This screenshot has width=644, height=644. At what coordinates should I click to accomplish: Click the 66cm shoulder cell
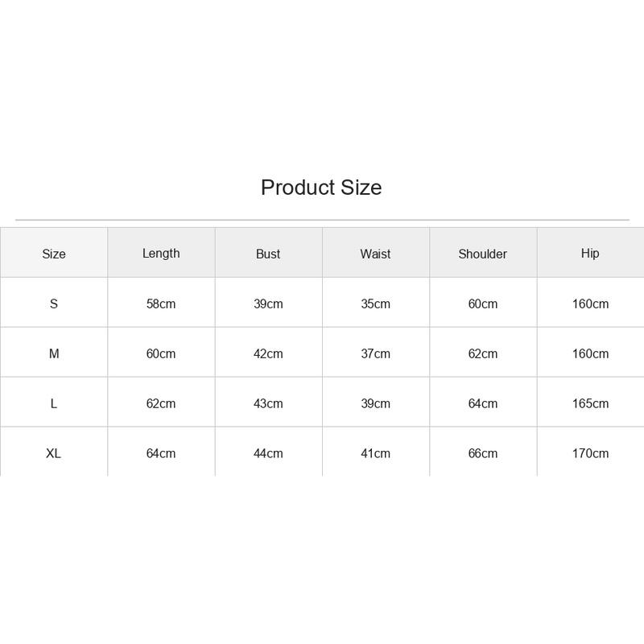tap(482, 453)
